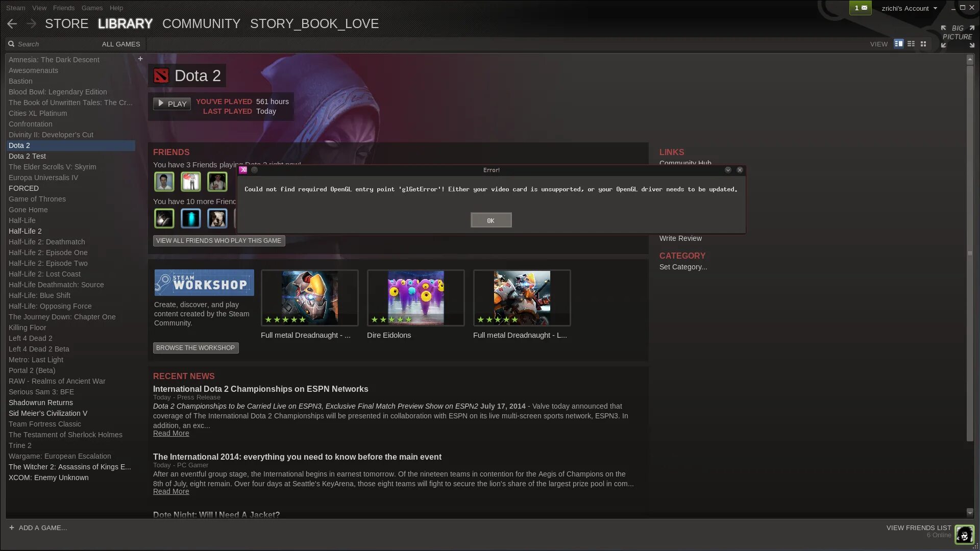
Task: Open the bright spark friend avatar
Action: click(x=164, y=218)
